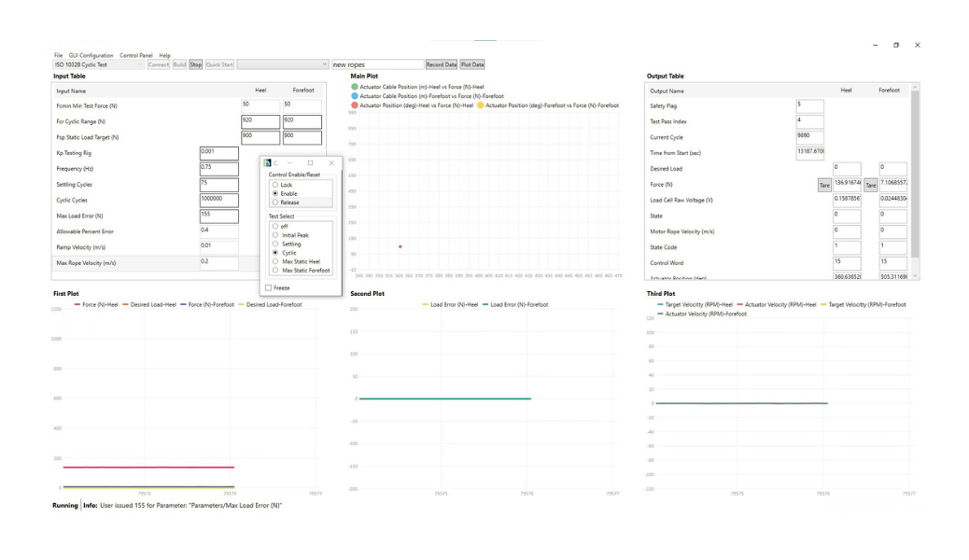969x560 pixels.
Task: Click the Max Rope Velocity value 0.2
Action: 218,262
